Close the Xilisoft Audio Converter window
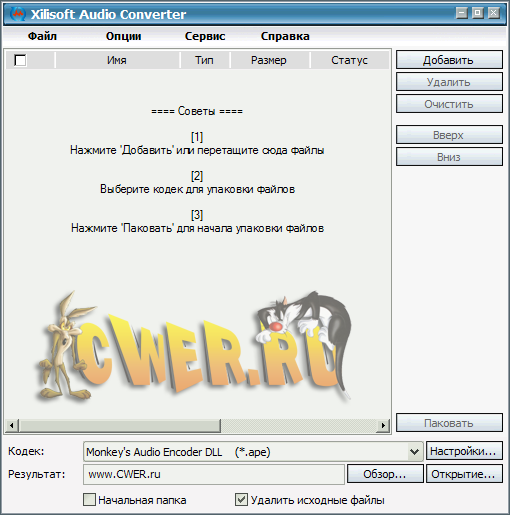 point(494,13)
